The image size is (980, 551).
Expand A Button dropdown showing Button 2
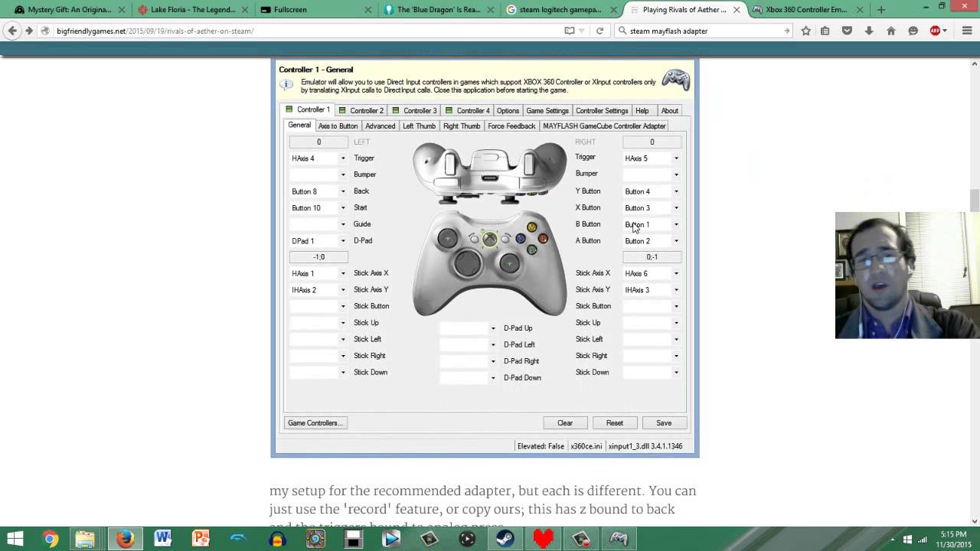point(676,241)
